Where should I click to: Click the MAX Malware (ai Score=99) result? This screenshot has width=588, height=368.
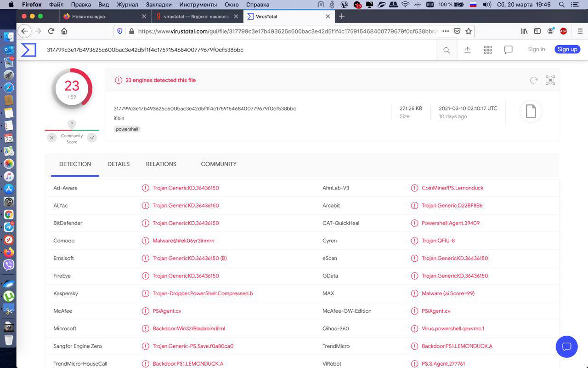coord(448,293)
